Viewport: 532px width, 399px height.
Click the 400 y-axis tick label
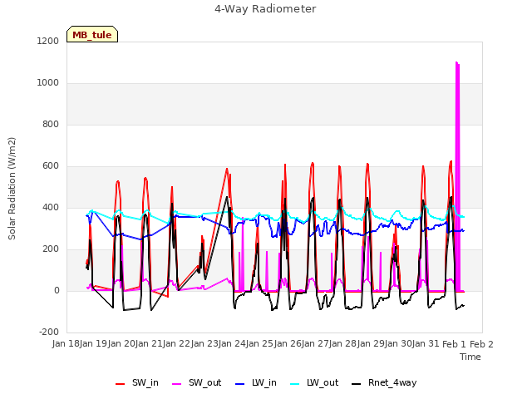click(x=51, y=207)
